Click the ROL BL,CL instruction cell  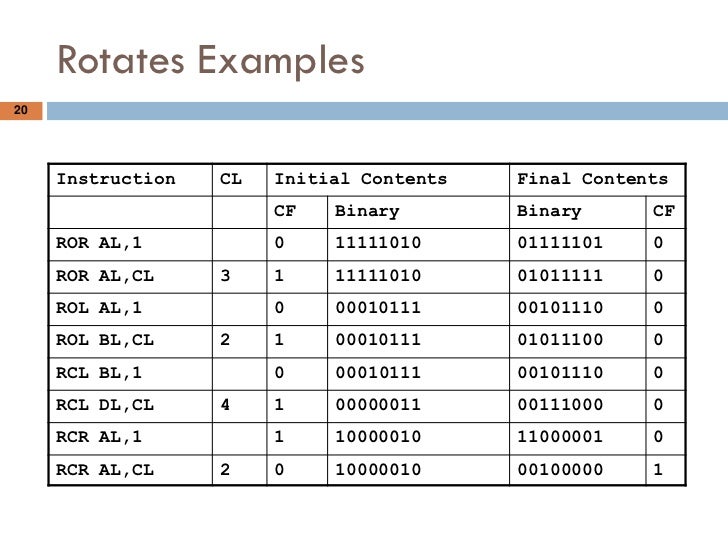click(130, 341)
